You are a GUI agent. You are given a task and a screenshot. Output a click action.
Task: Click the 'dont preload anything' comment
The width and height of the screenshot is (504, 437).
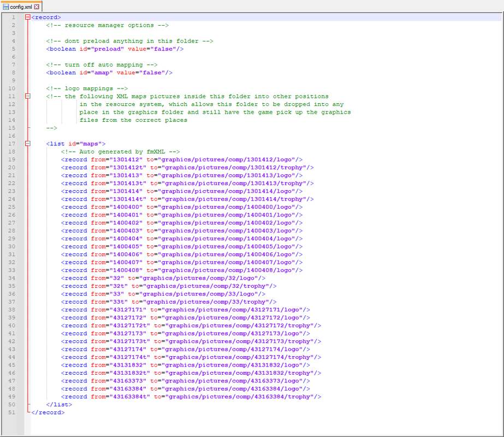[x=129, y=41]
